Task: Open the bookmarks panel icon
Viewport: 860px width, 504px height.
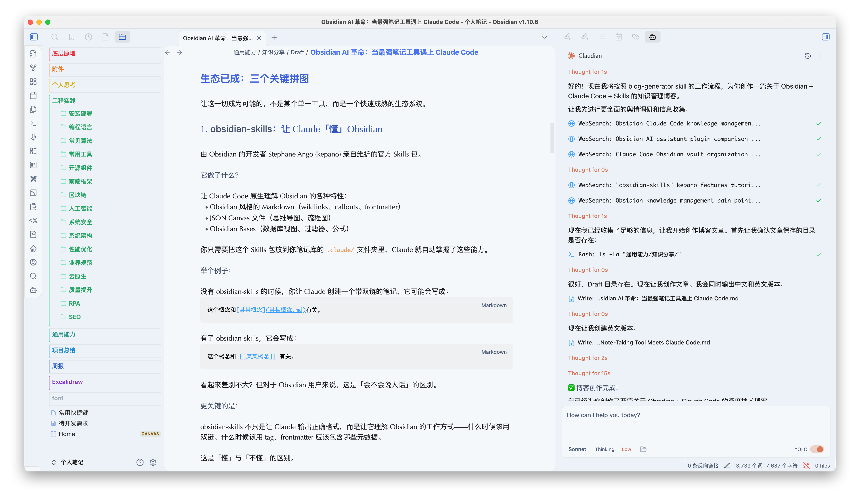Action: (x=71, y=37)
